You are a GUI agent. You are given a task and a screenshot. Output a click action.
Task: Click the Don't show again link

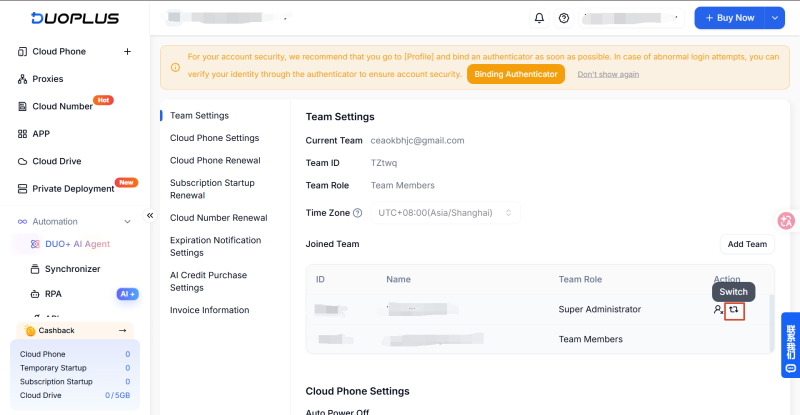(x=608, y=75)
